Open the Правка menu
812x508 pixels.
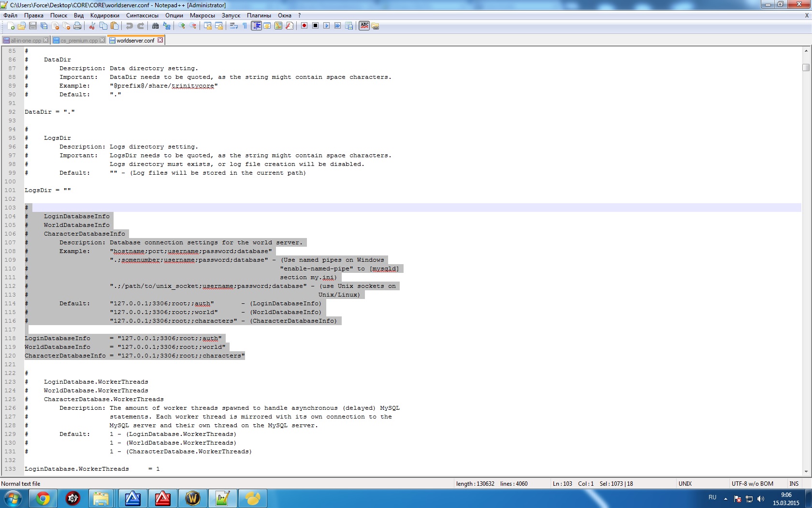click(x=34, y=15)
